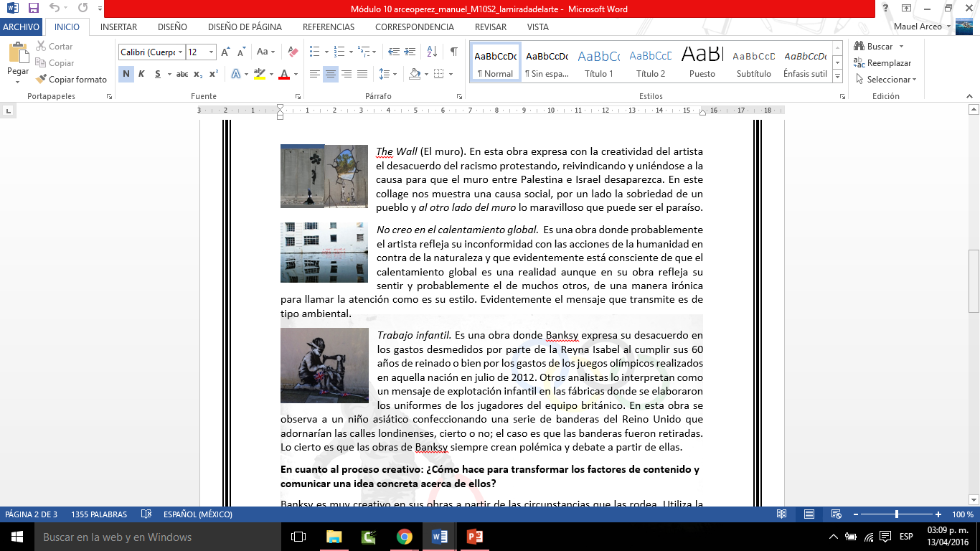Apply text highlight color icon
Screen dimensions: 980x551
(x=260, y=73)
